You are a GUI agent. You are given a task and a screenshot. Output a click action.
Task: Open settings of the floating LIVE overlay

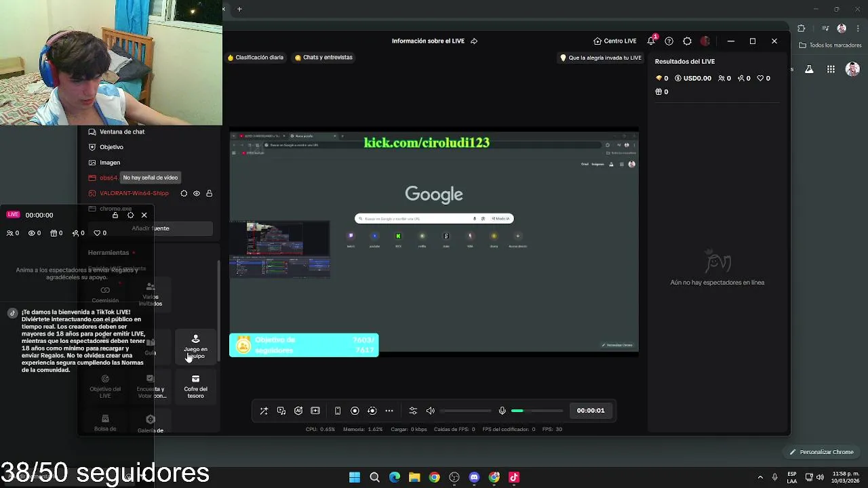[x=130, y=215]
